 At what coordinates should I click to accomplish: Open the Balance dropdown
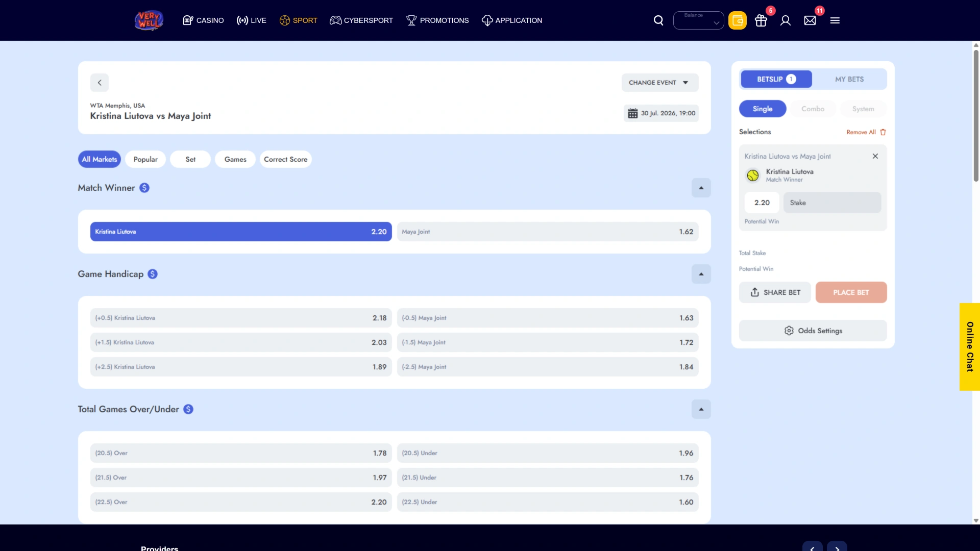click(698, 20)
